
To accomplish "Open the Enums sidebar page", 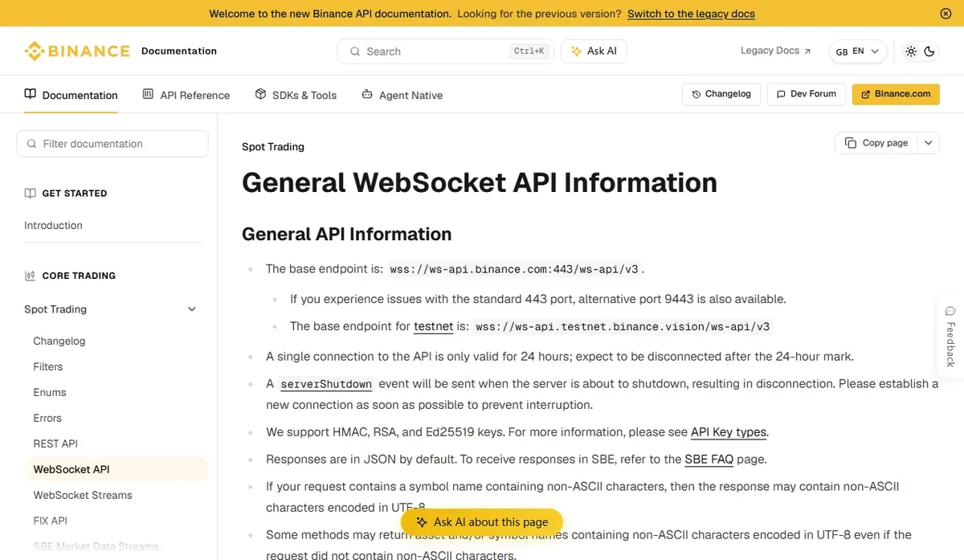I will (x=50, y=392).
